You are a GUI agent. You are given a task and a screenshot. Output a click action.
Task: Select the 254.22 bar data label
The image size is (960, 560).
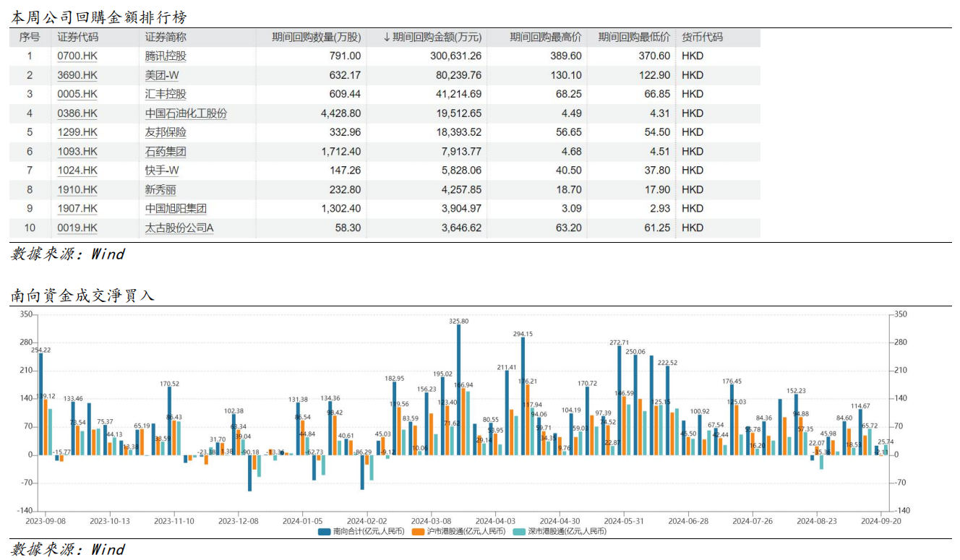(x=40, y=350)
